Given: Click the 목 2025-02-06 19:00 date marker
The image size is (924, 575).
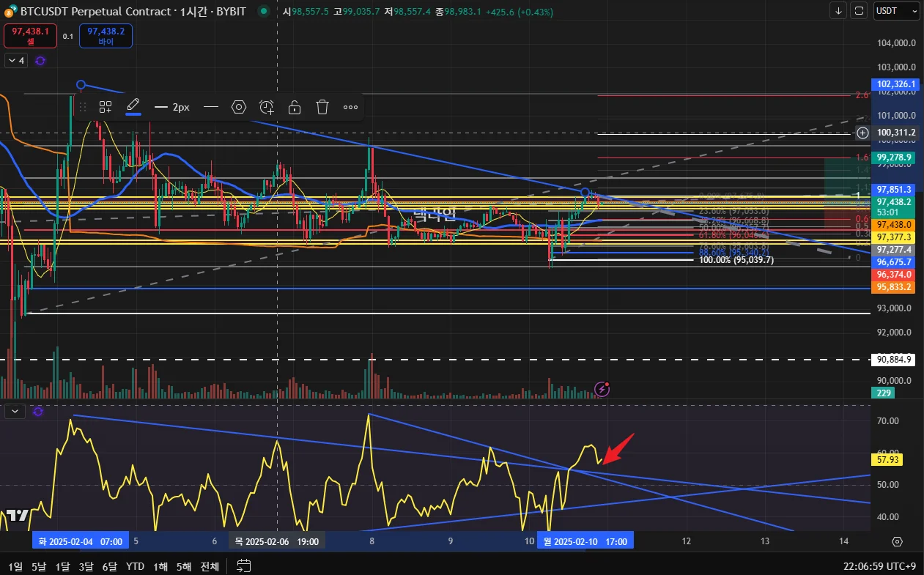Looking at the screenshot, I should 276,541.
